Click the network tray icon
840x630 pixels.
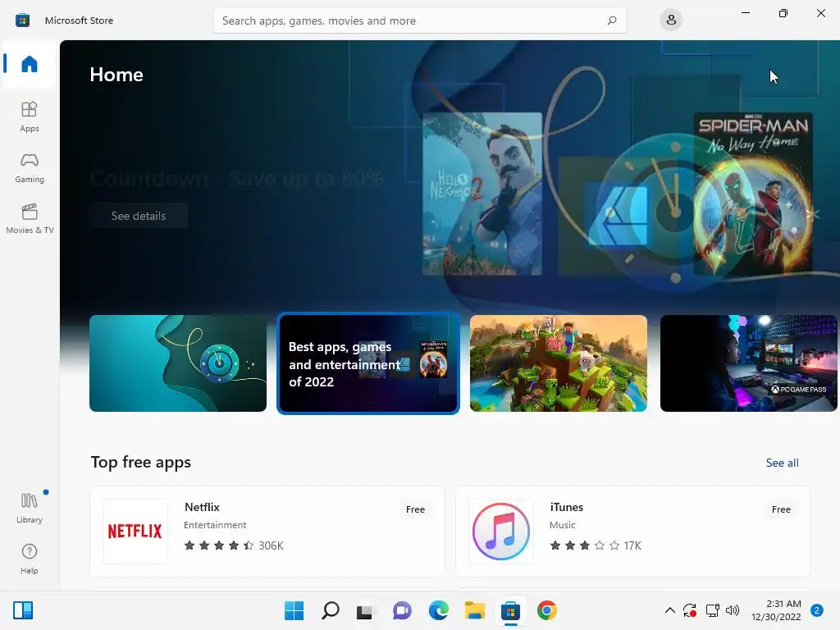point(712,610)
